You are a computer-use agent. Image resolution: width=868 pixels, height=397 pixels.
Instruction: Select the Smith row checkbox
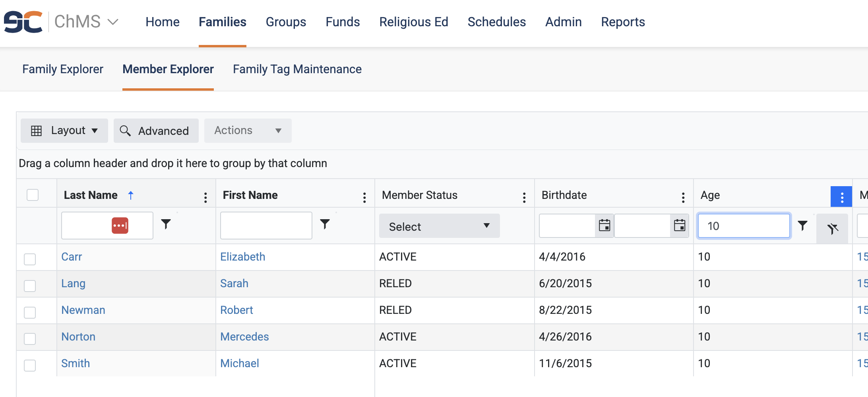tap(30, 365)
